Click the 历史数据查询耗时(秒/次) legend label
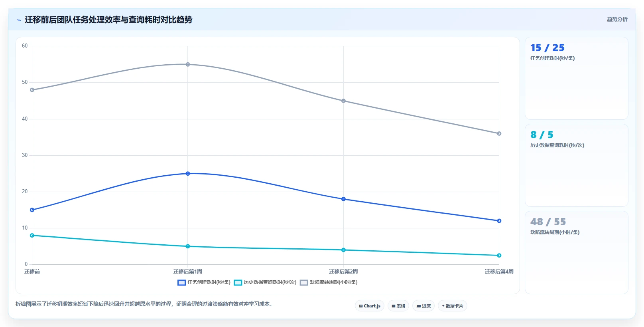This screenshot has width=644, height=327. [270, 282]
